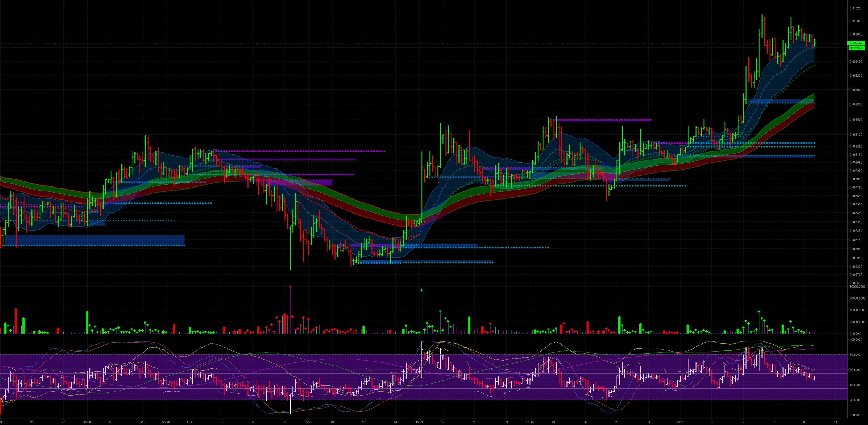Click the tallest cyan volume spike marker
The height and width of the screenshot is (425, 868).
[x=422, y=290]
